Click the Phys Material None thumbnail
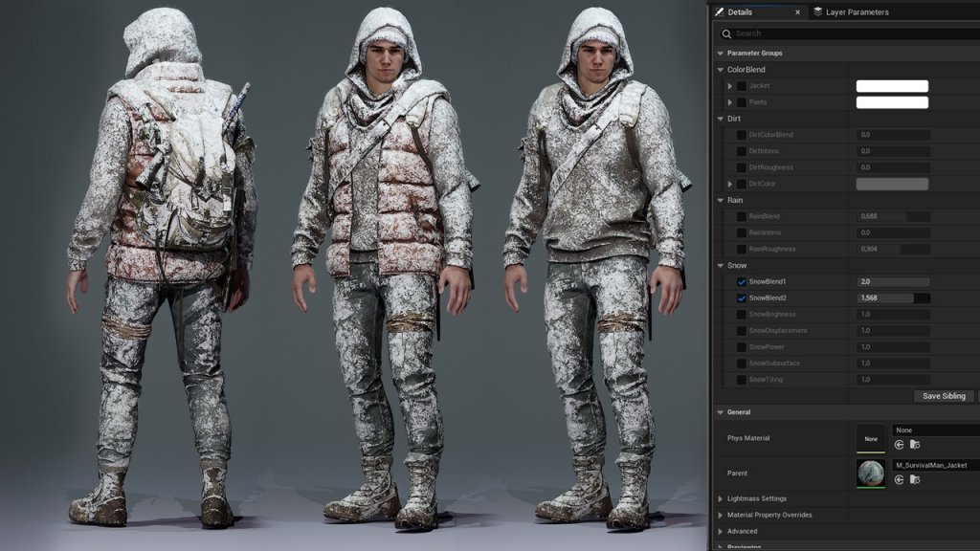This screenshot has height=551, width=980. tap(871, 438)
